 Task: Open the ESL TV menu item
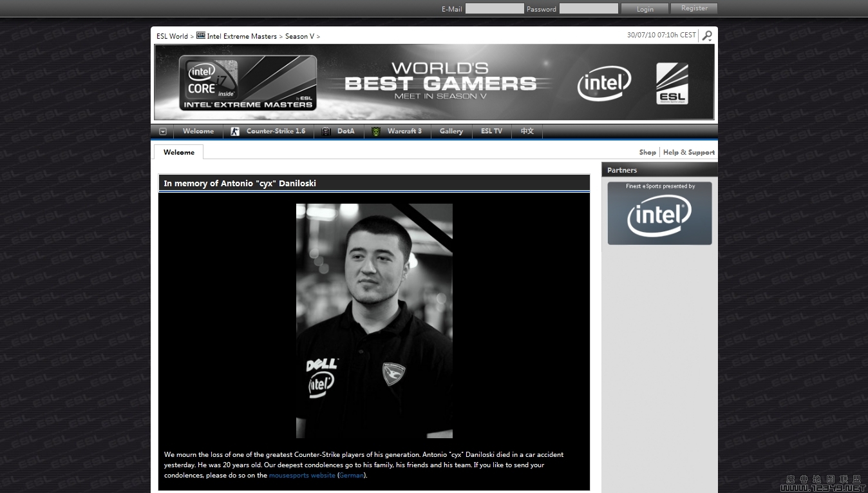(x=491, y=131)
